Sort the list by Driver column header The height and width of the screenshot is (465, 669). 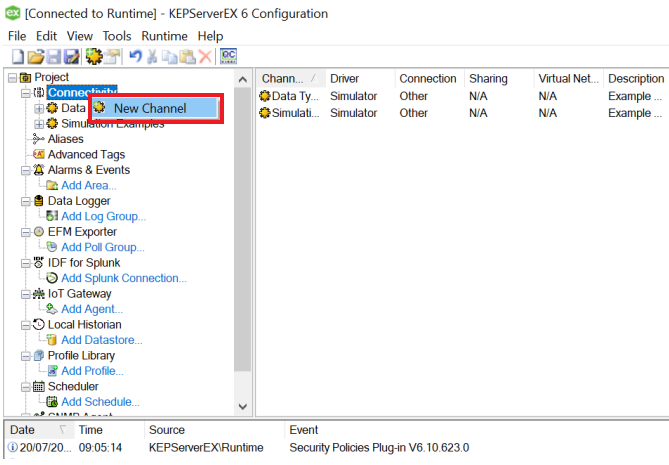pos(344,78)
